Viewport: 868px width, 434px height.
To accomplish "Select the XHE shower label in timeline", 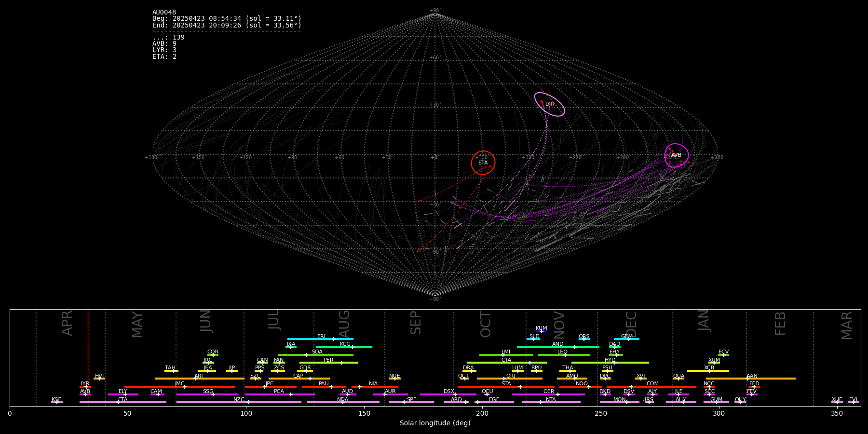I will click(x=837, y=400).
